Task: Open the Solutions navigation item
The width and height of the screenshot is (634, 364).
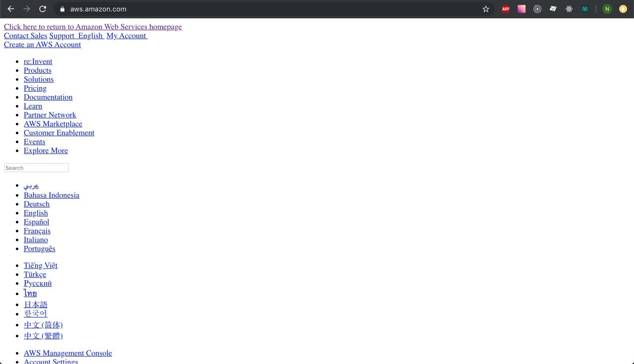Action: pos(39,79)
